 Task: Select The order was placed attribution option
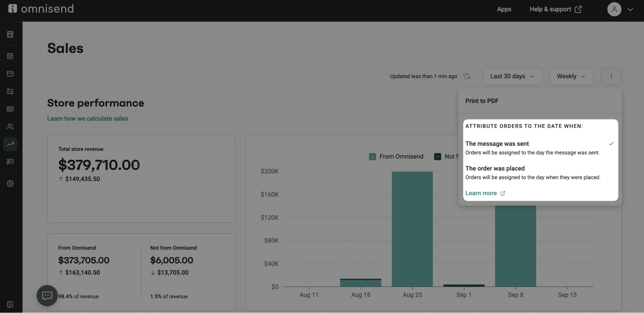pyautogui.click(x=495, y=168)
